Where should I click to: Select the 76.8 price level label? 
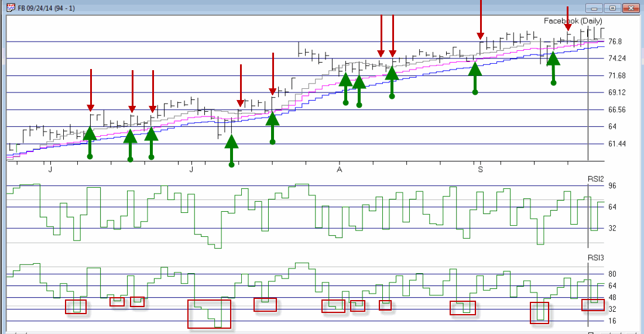(615, 42)
